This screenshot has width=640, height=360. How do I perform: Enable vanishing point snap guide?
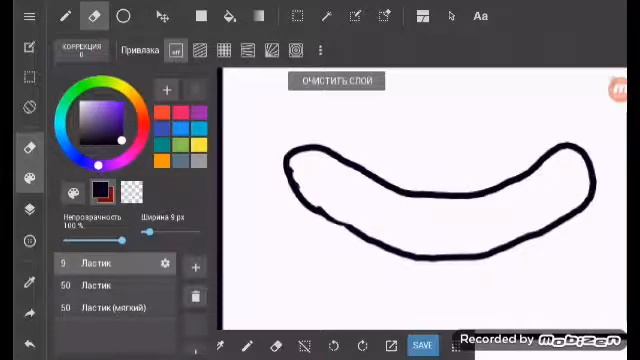coord(248,51)
